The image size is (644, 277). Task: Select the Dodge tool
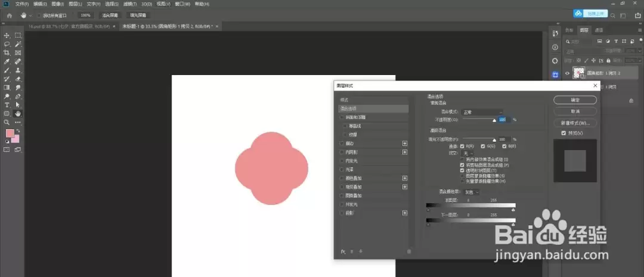click(x=7, y=97)
